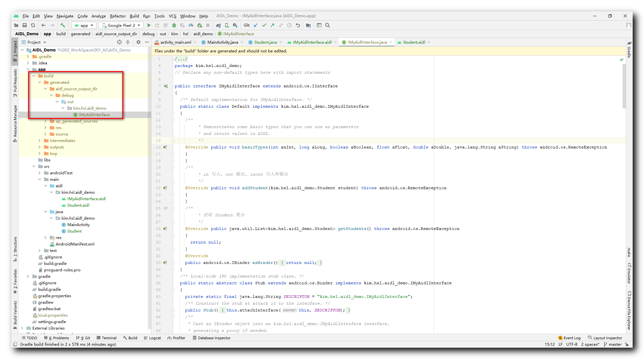Click the Run/Build toolbar icon

(150, 26)
